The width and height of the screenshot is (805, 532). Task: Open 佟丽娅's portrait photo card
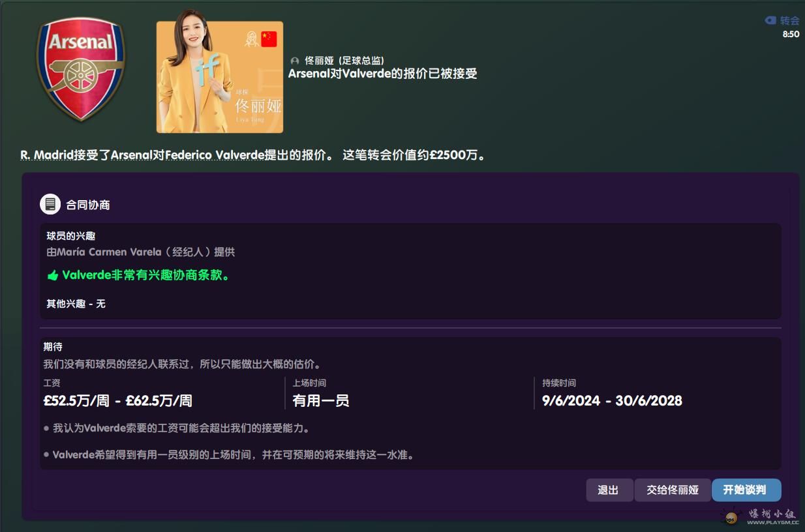tap(220, 77)
